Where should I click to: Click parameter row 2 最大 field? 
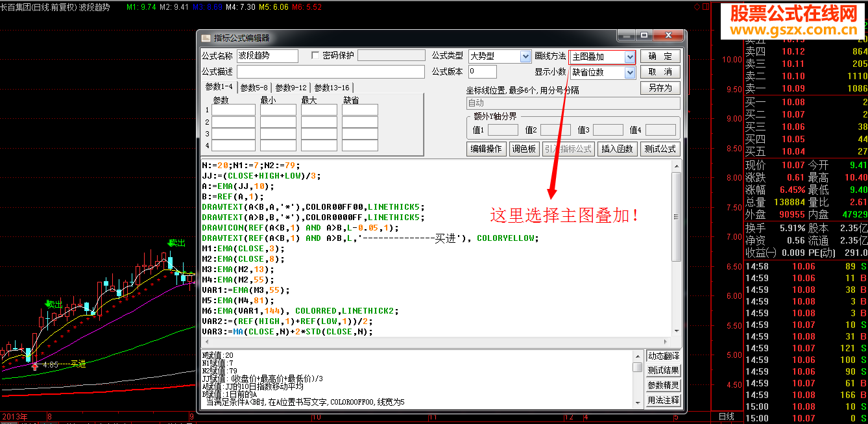(x=319, y=122)
